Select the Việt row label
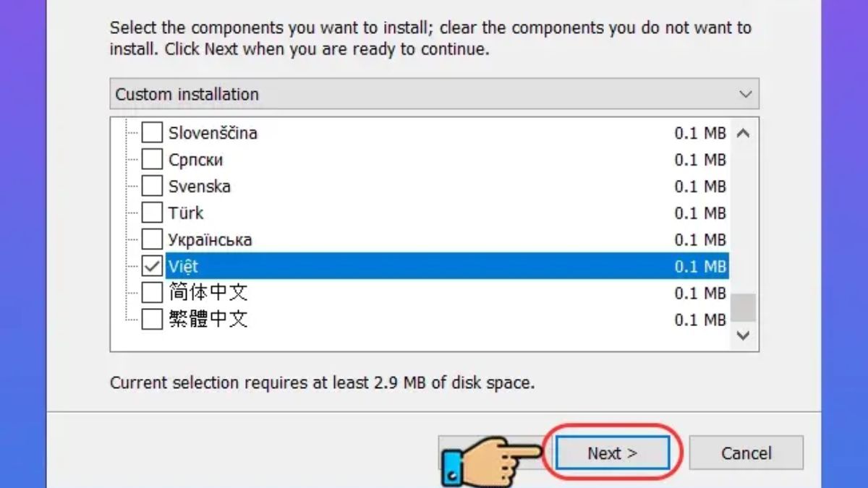 click(183, 267)
